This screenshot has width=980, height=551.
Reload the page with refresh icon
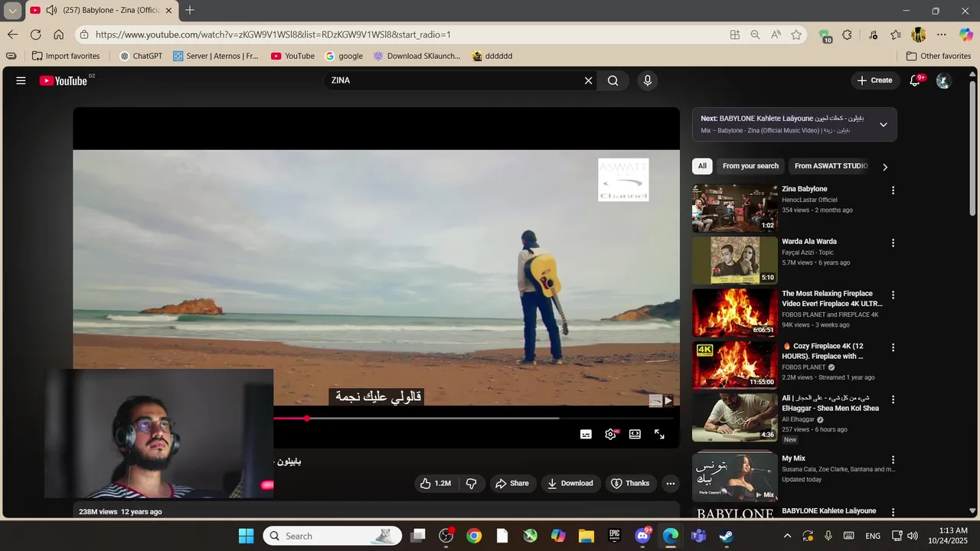pos(35,34)
